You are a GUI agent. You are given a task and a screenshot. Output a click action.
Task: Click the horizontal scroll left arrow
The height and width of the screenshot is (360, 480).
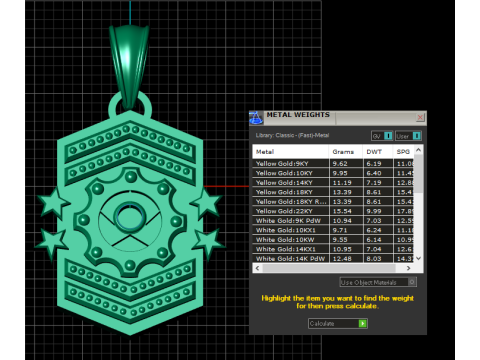coord(257,268)
